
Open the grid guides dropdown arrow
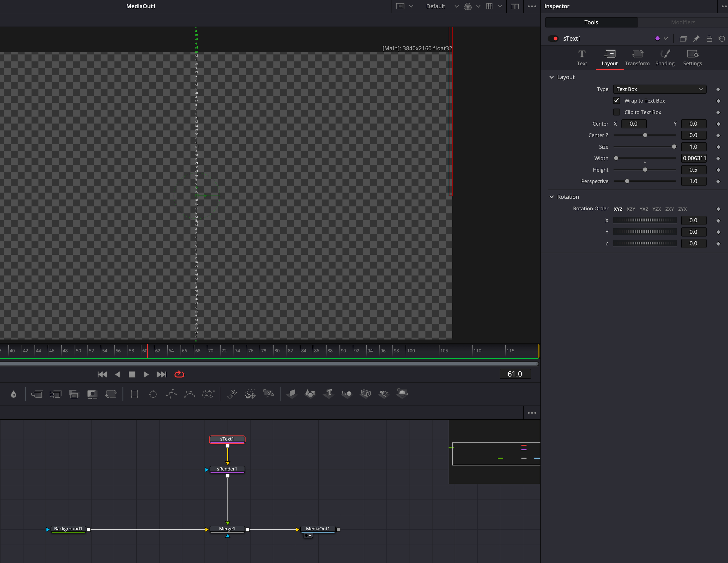tap(500, 6)
